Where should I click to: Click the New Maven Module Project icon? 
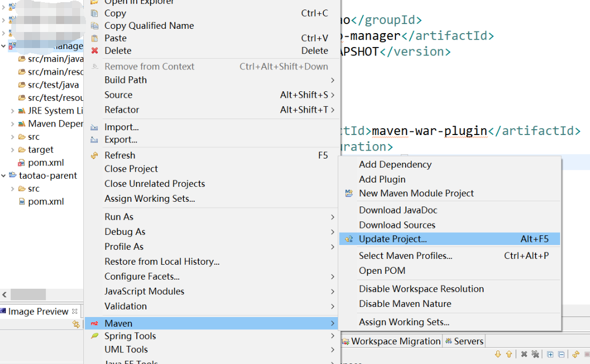pyautogui.click(x=349, y=193)
